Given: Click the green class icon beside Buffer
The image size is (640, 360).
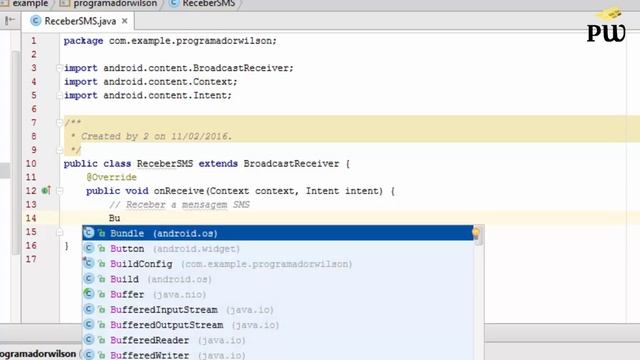Looking at the screenshot, I should (89, 294).
